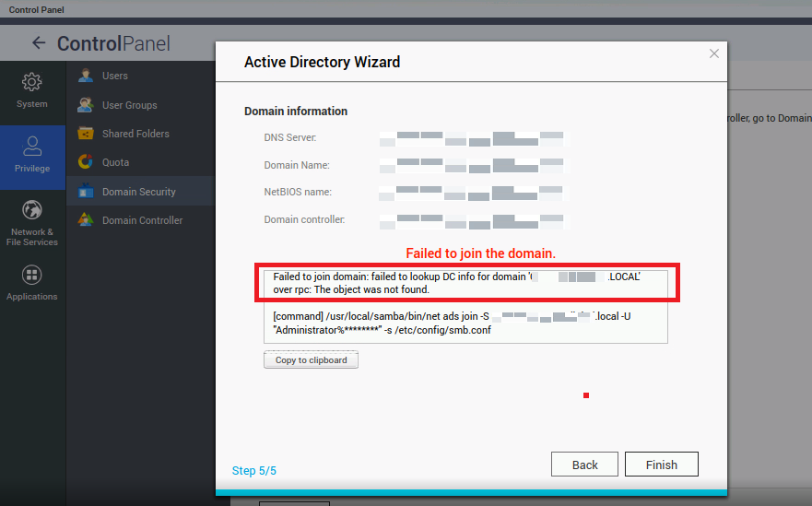Click the Users icon in sidebar
Viewport: 812px width, 506px height.
86,76
